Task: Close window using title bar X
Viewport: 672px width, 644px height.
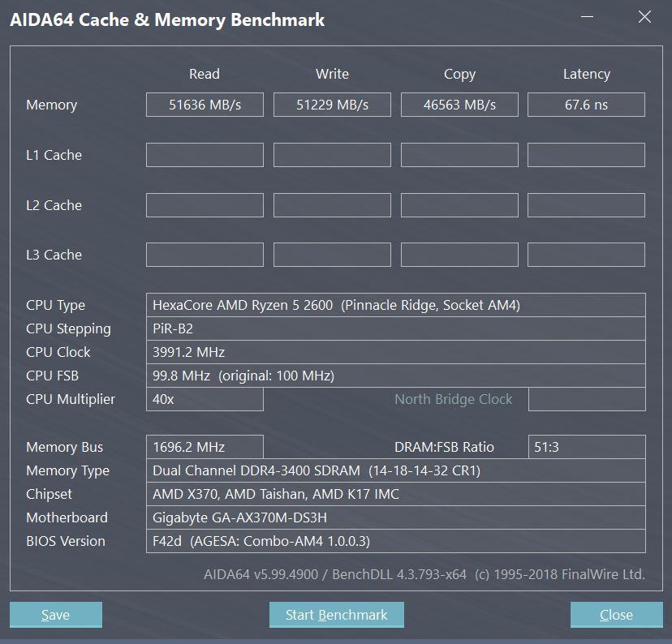Action: click(x=644, y=17)
